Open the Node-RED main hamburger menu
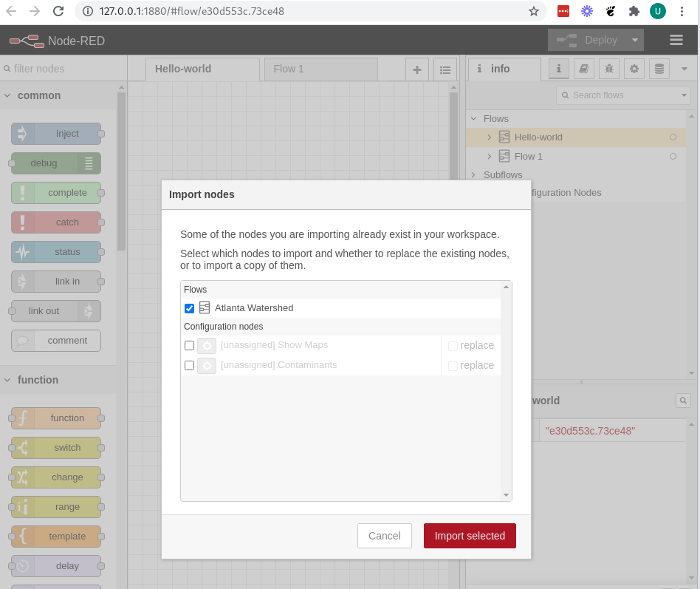 (676, 40)
